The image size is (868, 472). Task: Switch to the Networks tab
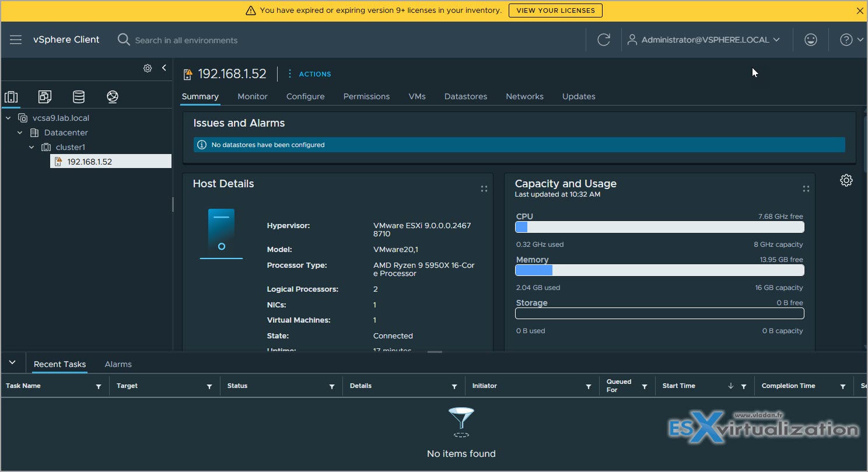524,97
